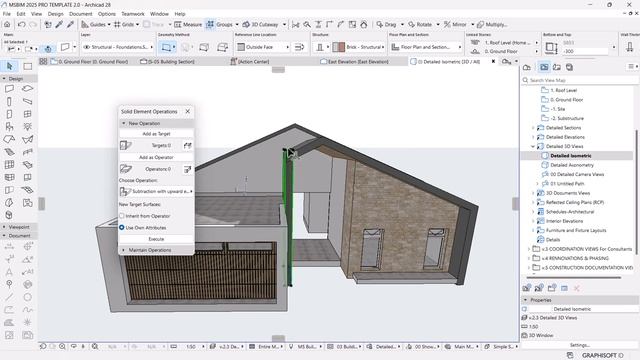
Task: Toggle the 3D Cutaway button
Action: 260,24
